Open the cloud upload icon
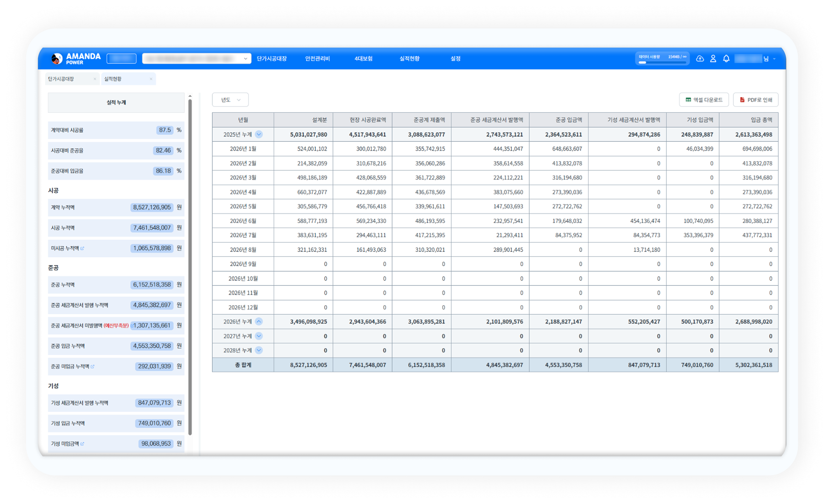This screenshot has height=504, width=829. coord(700,58)
